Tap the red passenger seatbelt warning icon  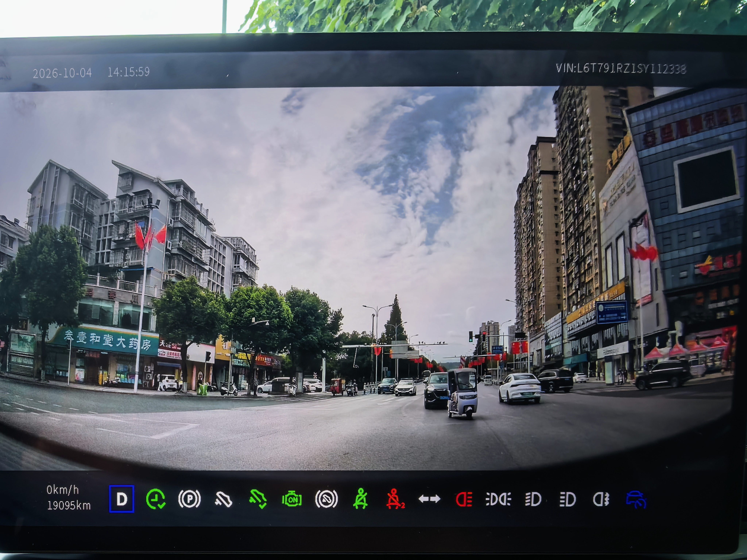(395, 499)
